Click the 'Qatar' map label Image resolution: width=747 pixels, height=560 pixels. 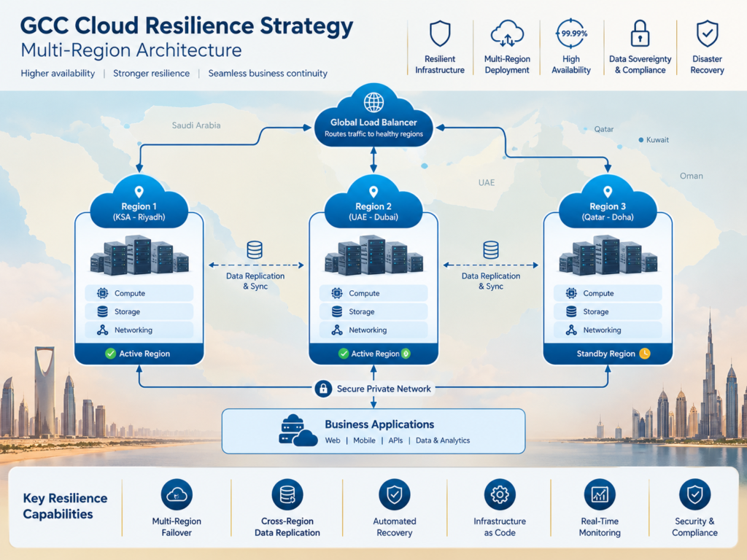pyautogui.click(x=603, y=129)
